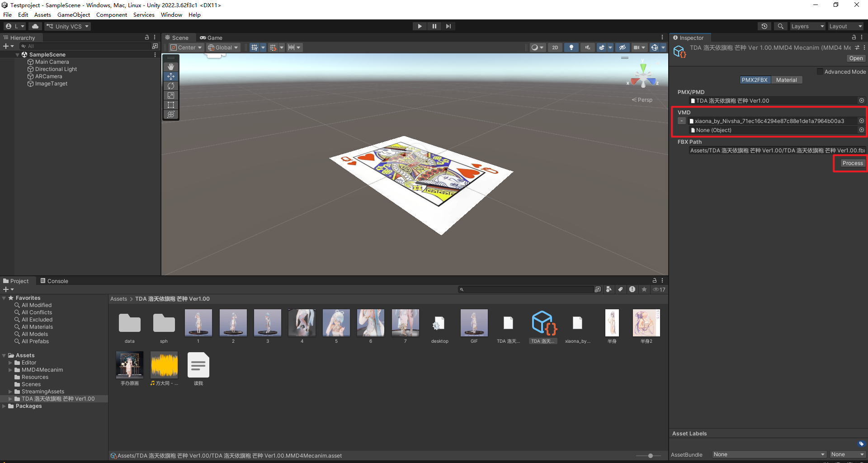This screenshot has height=463, width=868.
Task: Select the Rect transform tool
Action: tap(171, 105)
